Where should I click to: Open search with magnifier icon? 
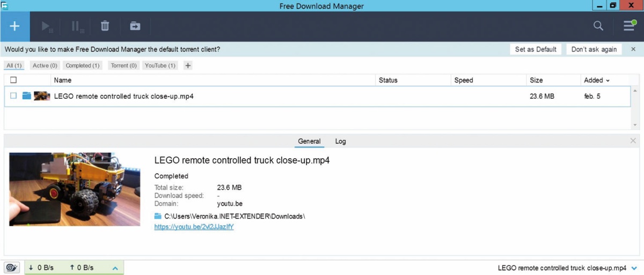click(x=598, y=26)
